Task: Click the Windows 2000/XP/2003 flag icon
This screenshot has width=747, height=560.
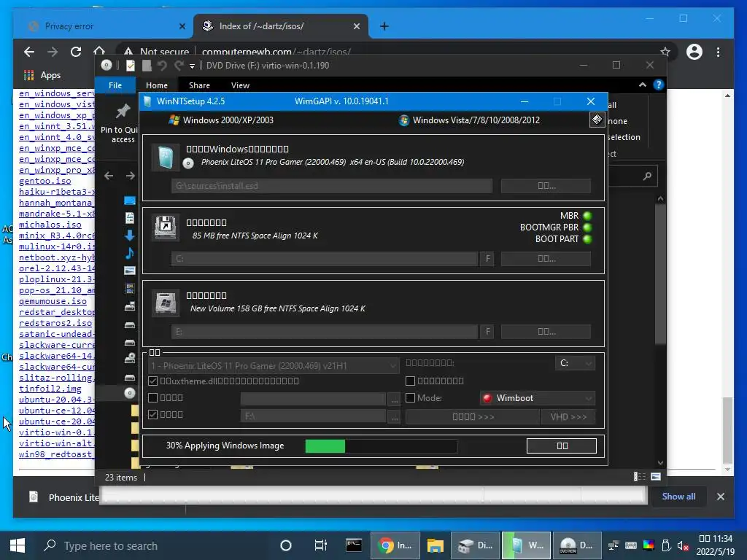Action: point(174,120)
